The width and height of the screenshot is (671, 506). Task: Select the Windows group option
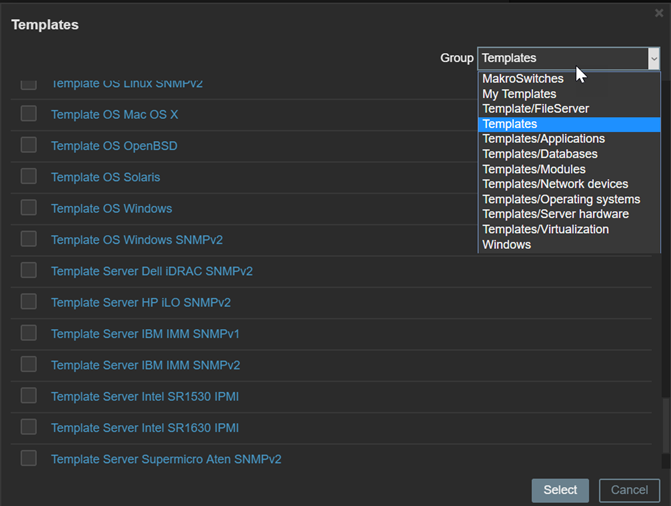pos(507,244)
